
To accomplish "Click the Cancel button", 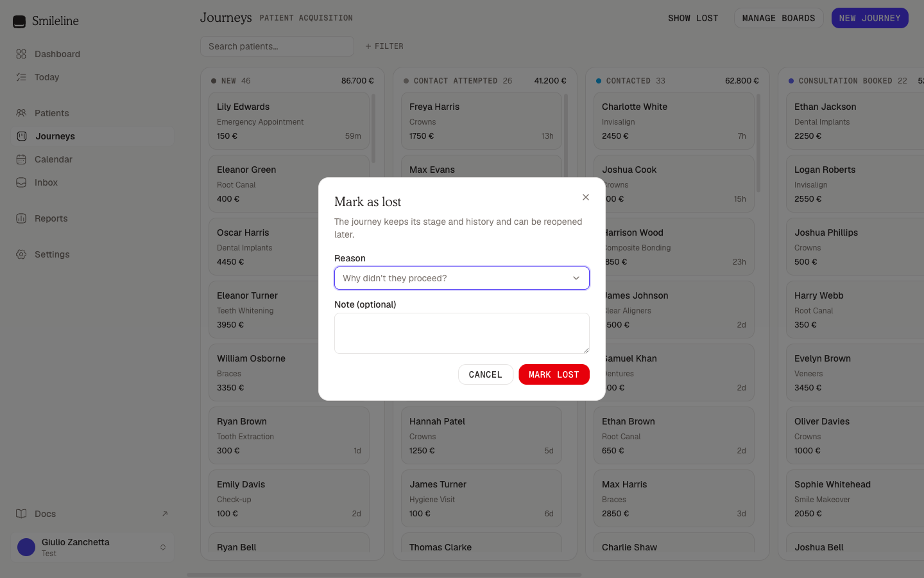I will click(486, 374).
